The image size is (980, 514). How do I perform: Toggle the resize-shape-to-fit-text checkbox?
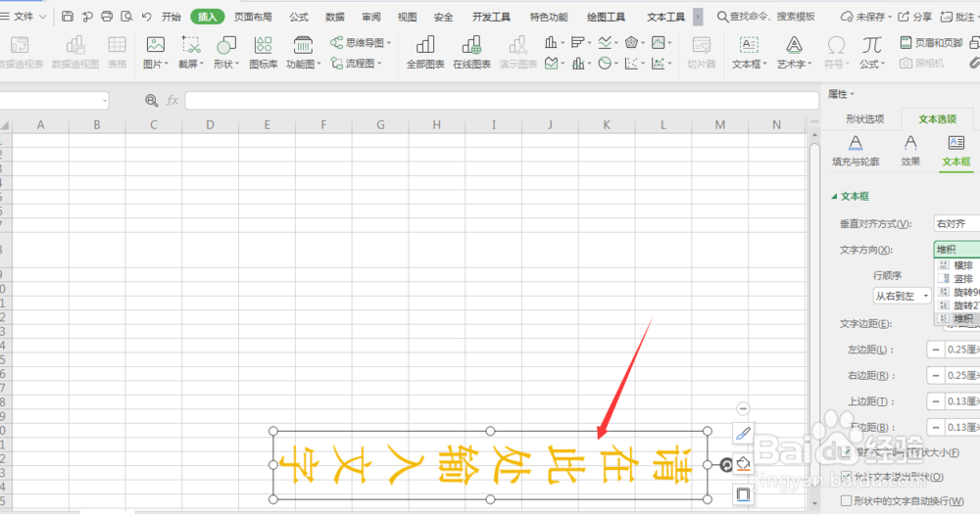coord(847,452)
